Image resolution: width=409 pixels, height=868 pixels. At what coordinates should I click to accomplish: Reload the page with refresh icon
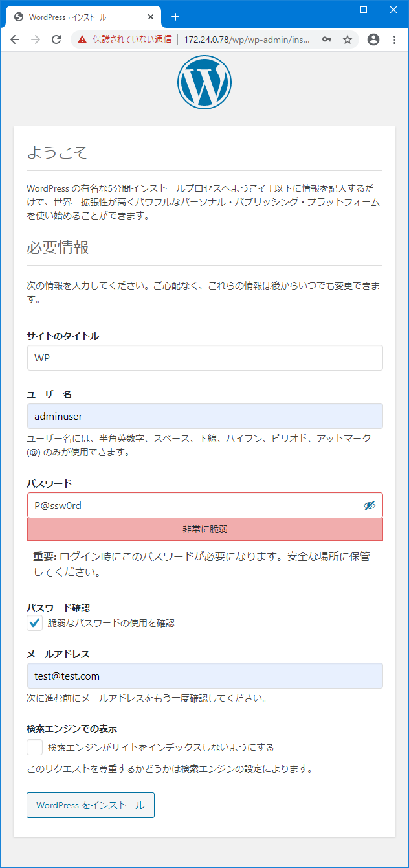[56, 40]
